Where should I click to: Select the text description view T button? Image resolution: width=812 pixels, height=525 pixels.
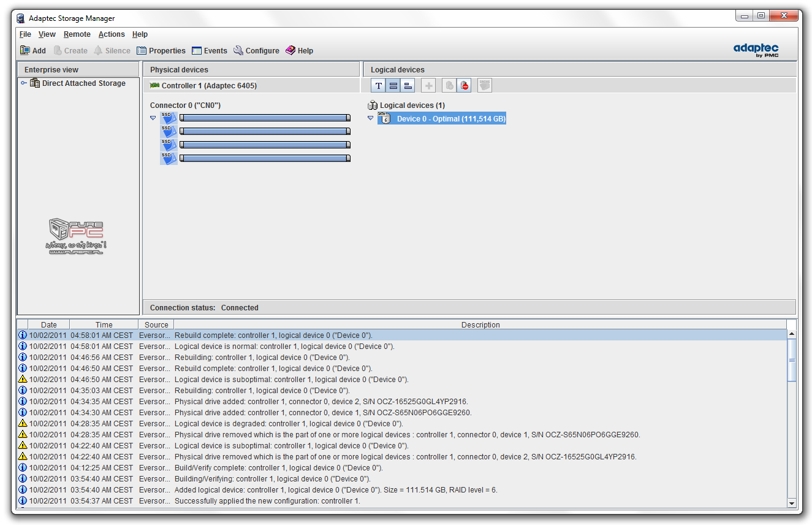click(x=379, y=86)
